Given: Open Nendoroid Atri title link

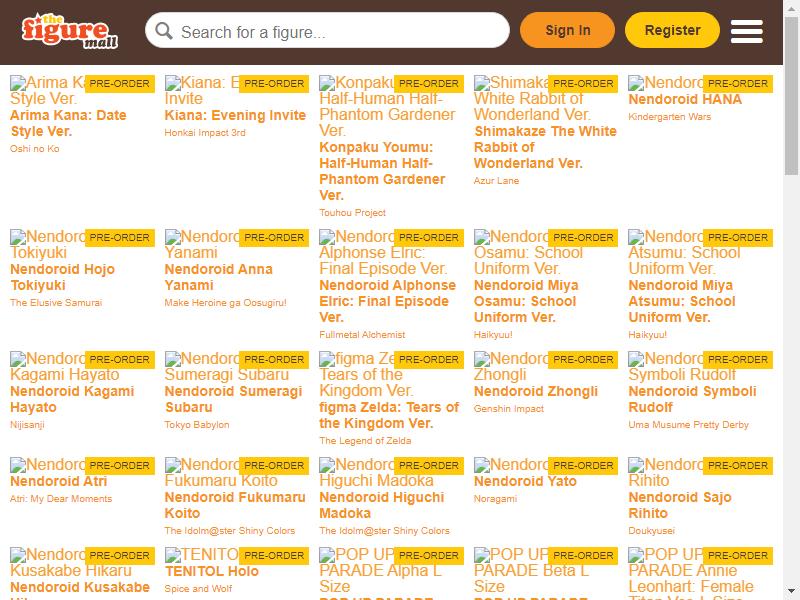Looking at the screenshot, I should tap(59, 481).
